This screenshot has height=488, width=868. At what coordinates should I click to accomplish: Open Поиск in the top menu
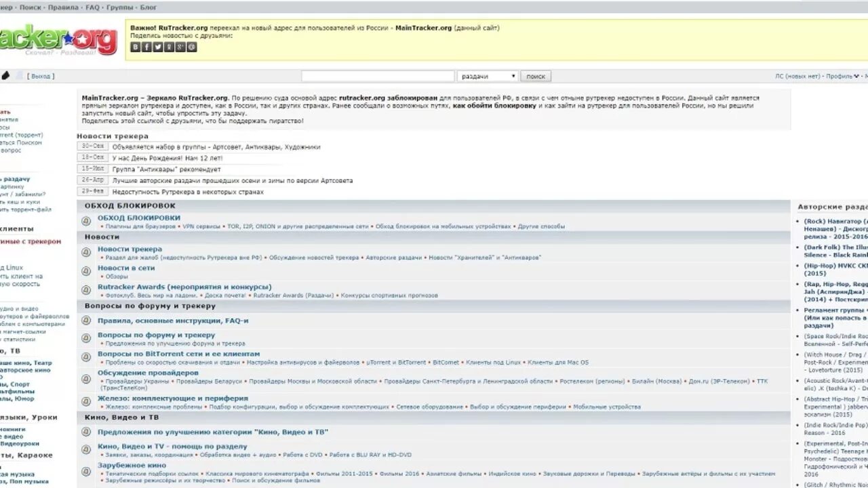pos(30,7)
